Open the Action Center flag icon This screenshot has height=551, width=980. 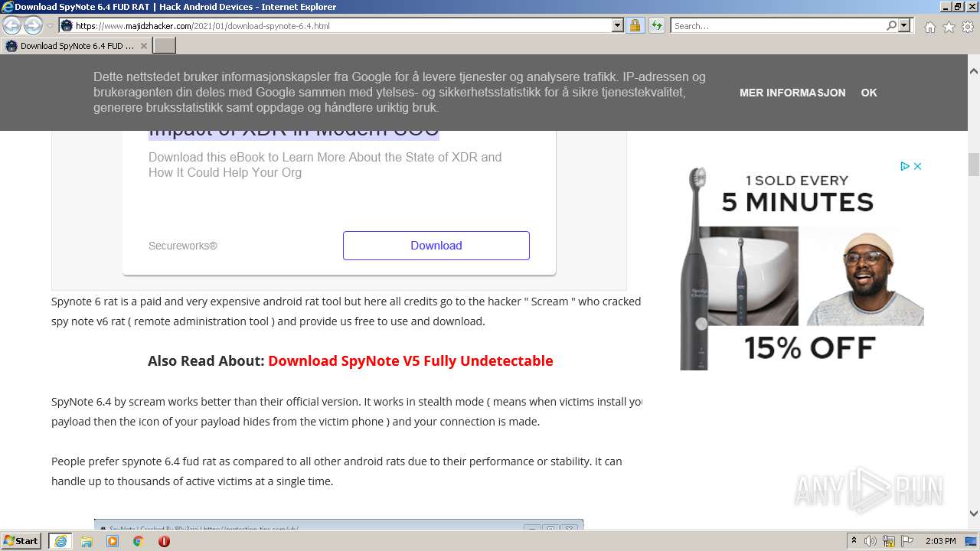click(x=907, y=541)
